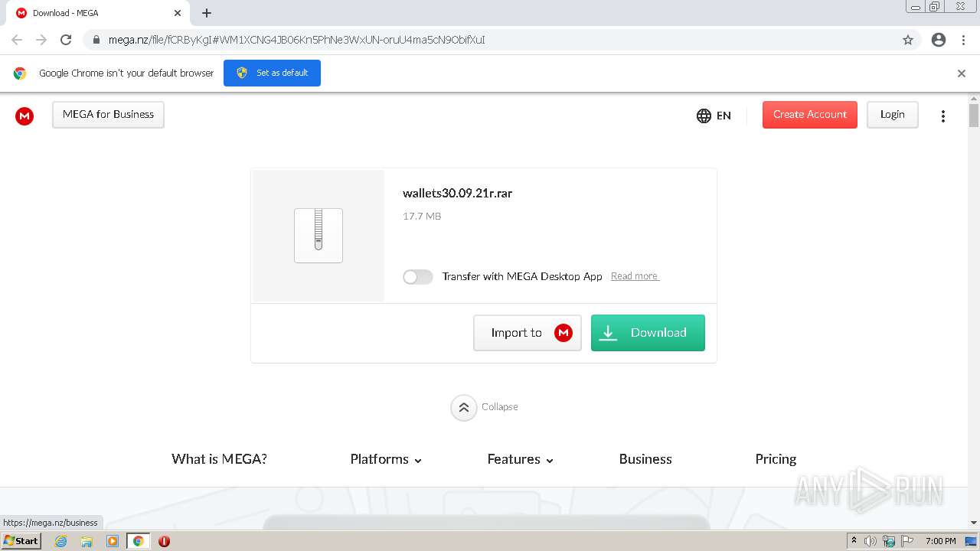Open Windows Media Player from taskbar
This screenshot has height=551, width=980.
click(x=113, y=541)
